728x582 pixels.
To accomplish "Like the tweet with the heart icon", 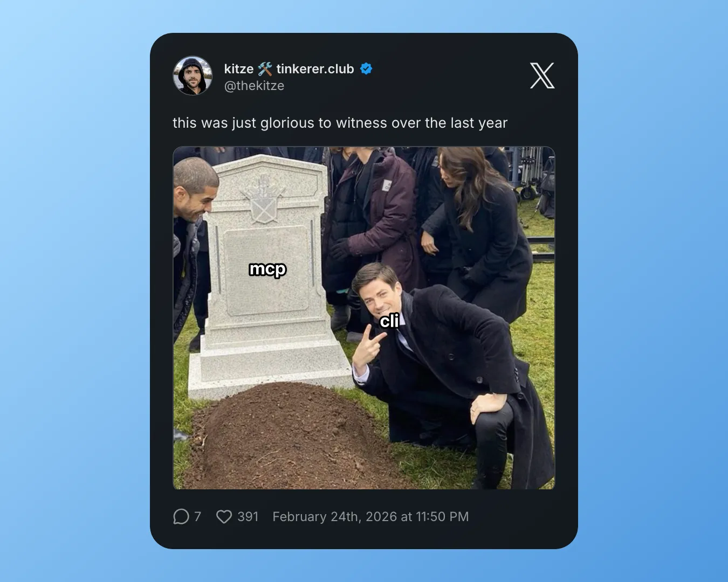I will [x=224, y=517].
